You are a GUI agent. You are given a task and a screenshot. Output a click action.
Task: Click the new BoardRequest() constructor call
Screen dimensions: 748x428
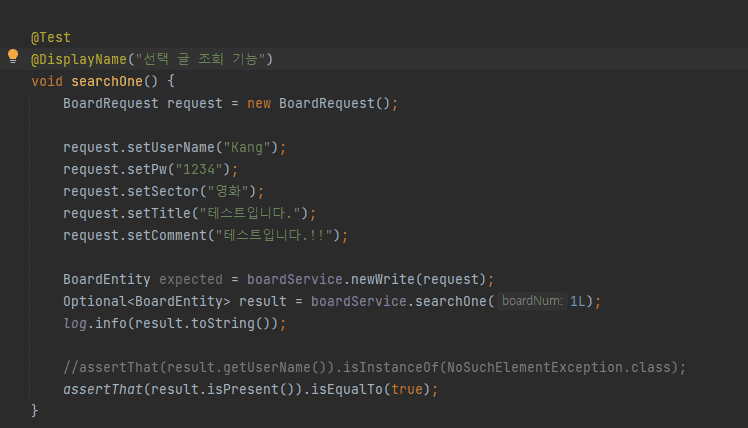(319, 103)
